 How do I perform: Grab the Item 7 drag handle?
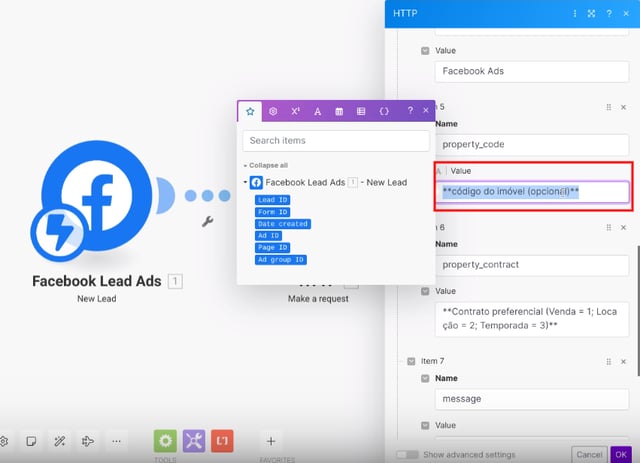(x=609, y=361)
